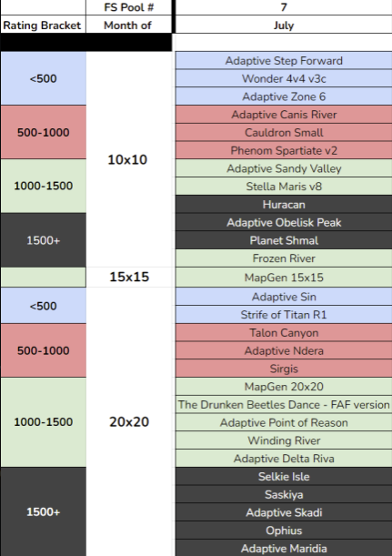Click the Month of header cell
This screenshot has width=392, height=556.
pyautogui.click(x=128, y=25)
